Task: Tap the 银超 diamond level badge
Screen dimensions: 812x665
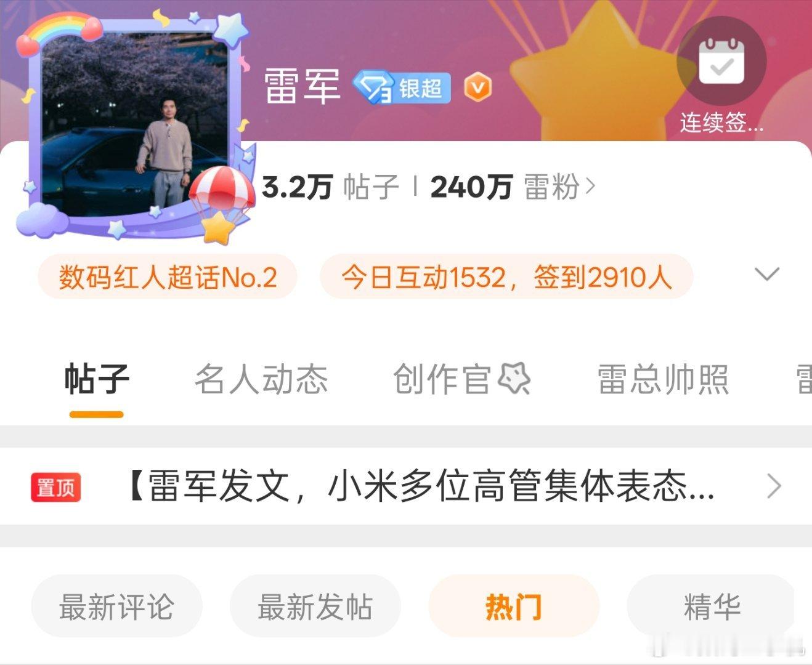Action: click(x=402, y=88)
